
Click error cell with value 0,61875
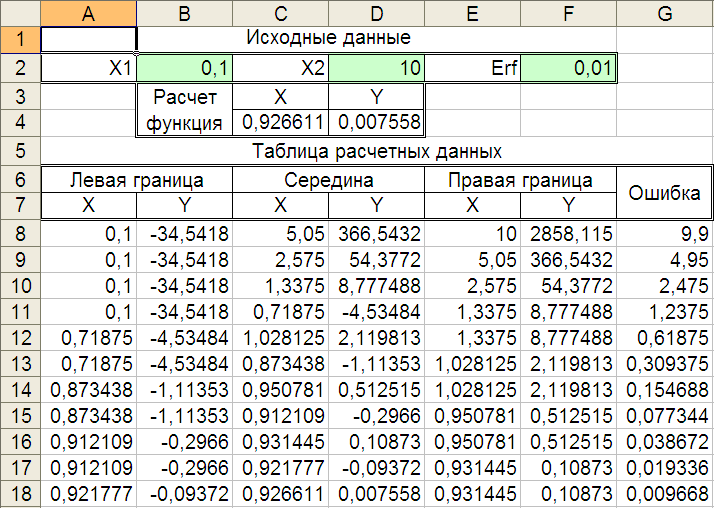[665, 337]
